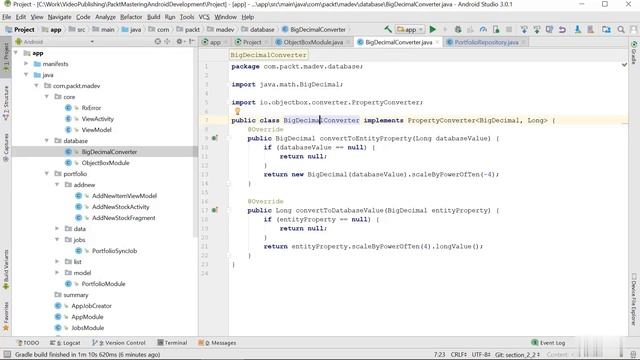The width and height of the screenshot is (640, 360).
Task: Open the Version Control tool window
Action: click(119, 343)
